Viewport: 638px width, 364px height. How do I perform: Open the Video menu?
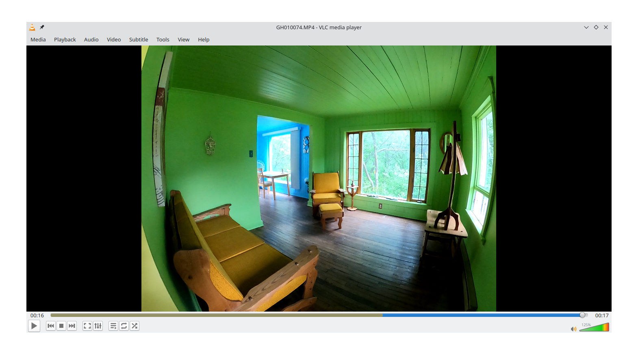point(114,39)
